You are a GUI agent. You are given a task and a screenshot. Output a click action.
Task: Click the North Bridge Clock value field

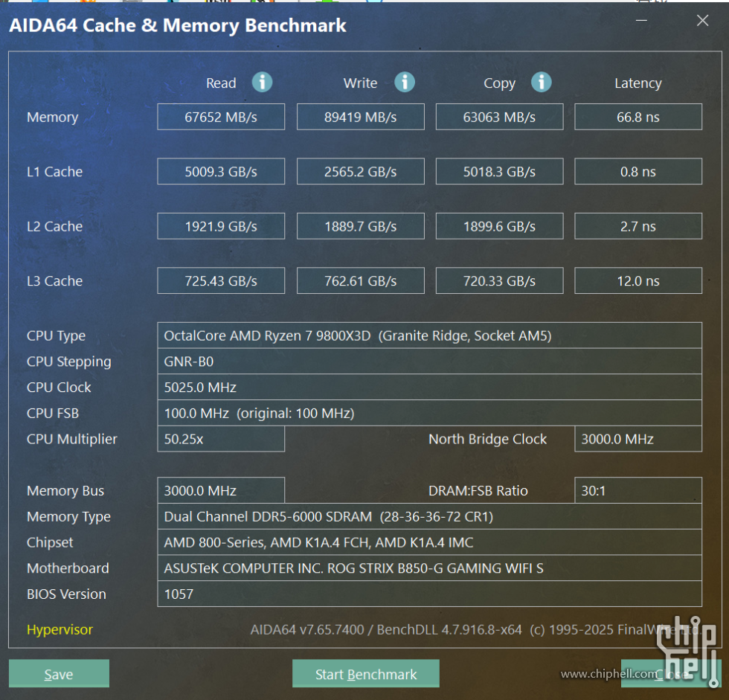coord(638,439)
